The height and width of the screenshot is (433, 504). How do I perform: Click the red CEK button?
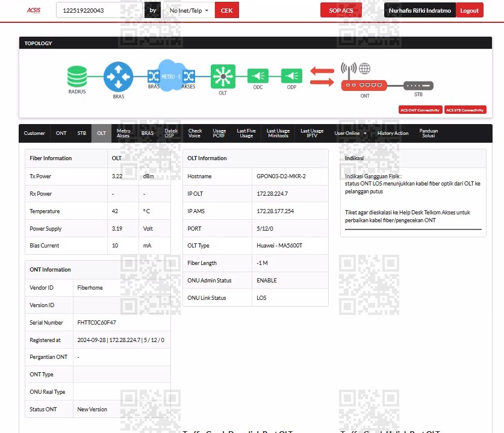tap(226, 10)
